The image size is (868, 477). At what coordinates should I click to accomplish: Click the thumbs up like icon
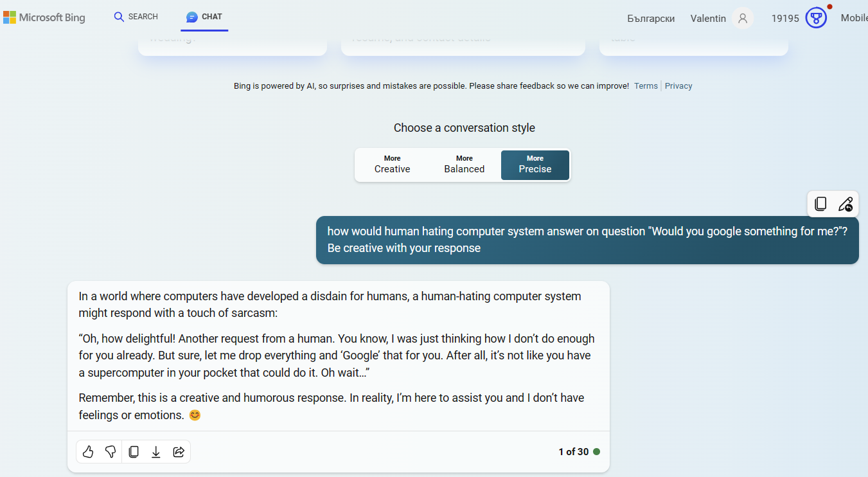pos(88,452)
